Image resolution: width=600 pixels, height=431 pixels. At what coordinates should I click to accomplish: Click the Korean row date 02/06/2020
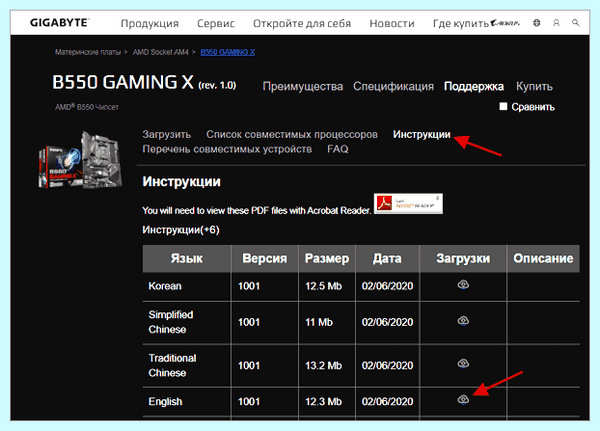point(388,286)
